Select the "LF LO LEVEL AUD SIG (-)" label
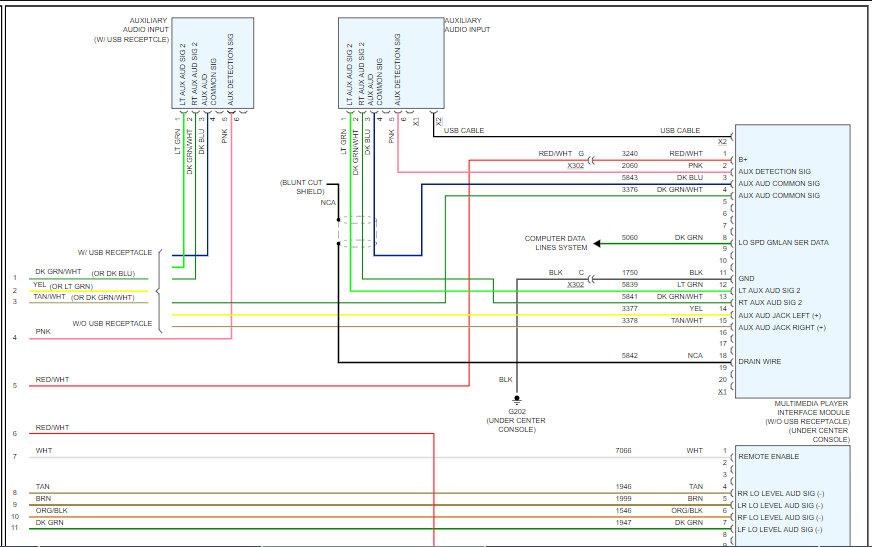The image size is (872, 547). [x=780, y=530]
